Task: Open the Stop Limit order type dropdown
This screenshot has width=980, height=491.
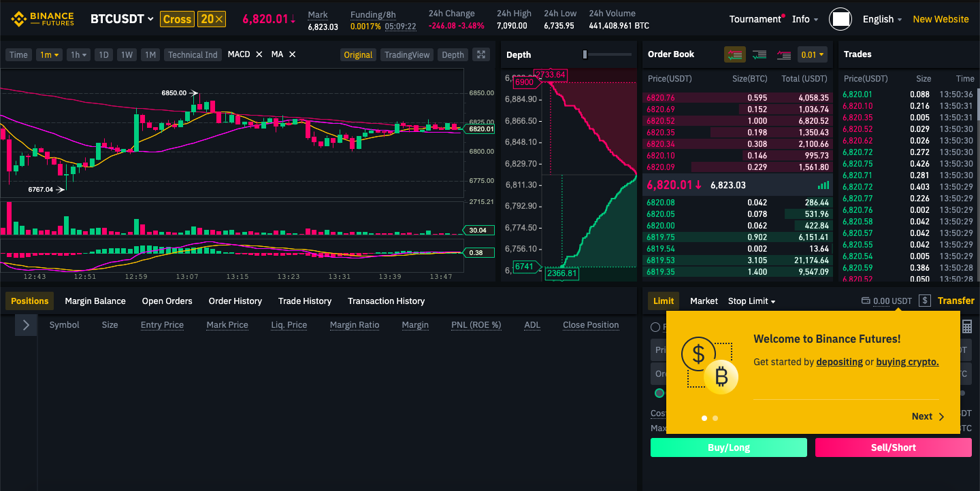Action: pyautogui.click(x=751, y=301)
